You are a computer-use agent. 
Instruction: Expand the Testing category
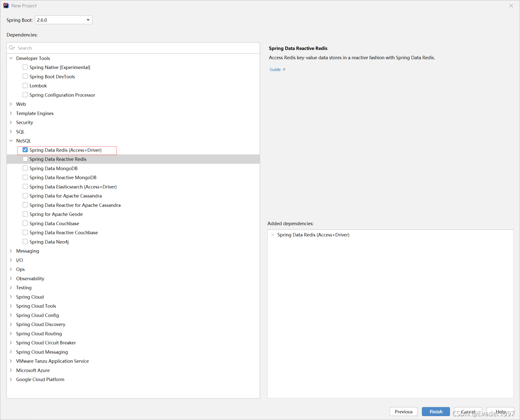(11, 288)
